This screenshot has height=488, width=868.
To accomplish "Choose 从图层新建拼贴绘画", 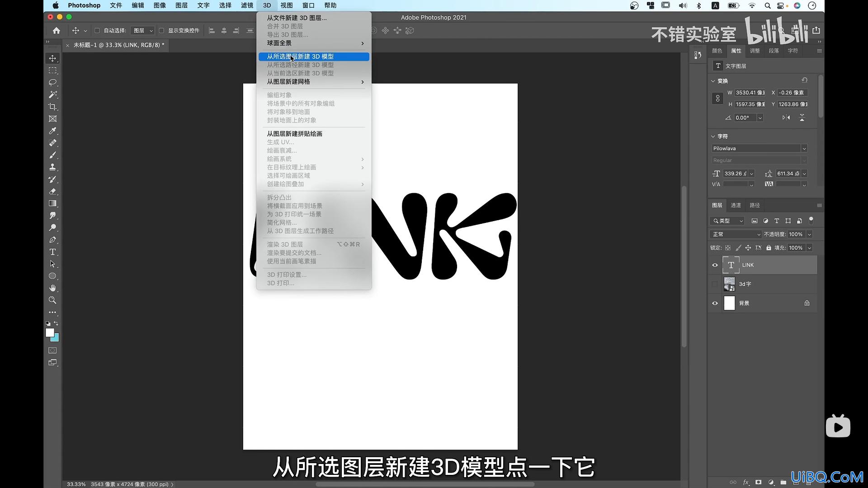I will click(314, 134).
